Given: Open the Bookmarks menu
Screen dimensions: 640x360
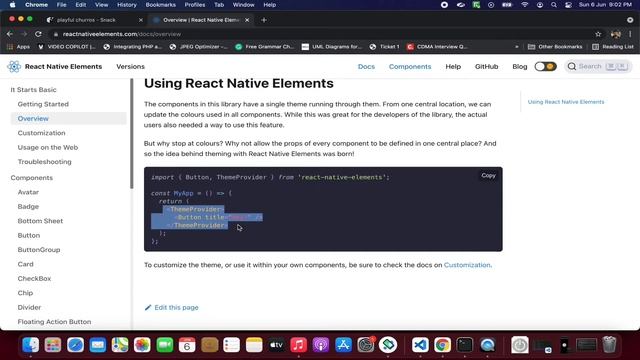Looking at the screenshot, I should tap(160, 5).
